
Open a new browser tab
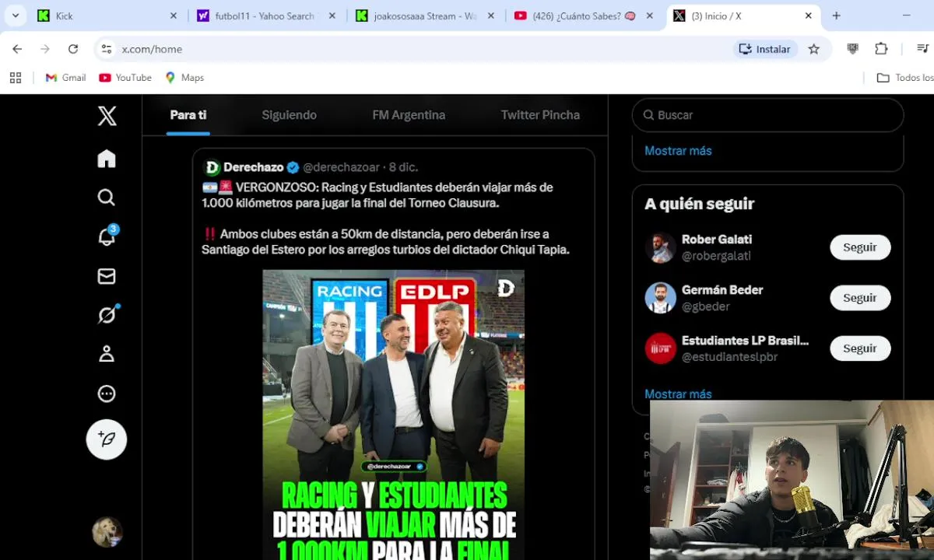pyautogui.click(x=837, y=16)
